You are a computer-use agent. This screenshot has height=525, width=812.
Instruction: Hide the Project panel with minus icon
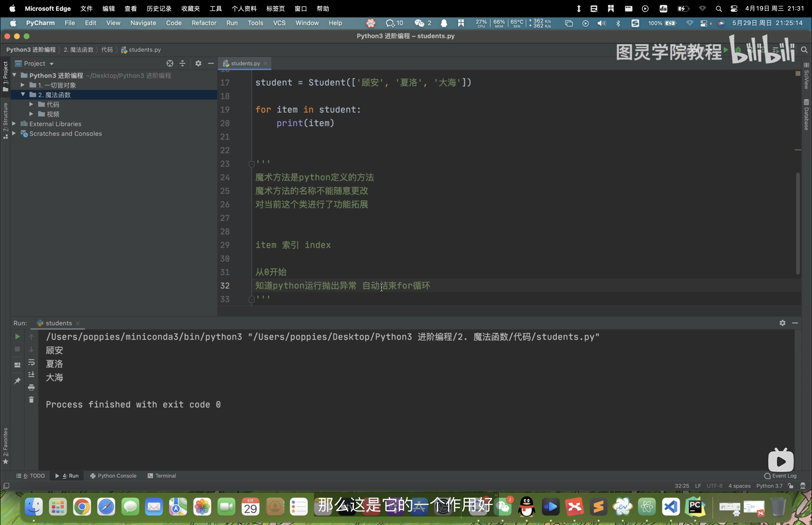[211, 63]
